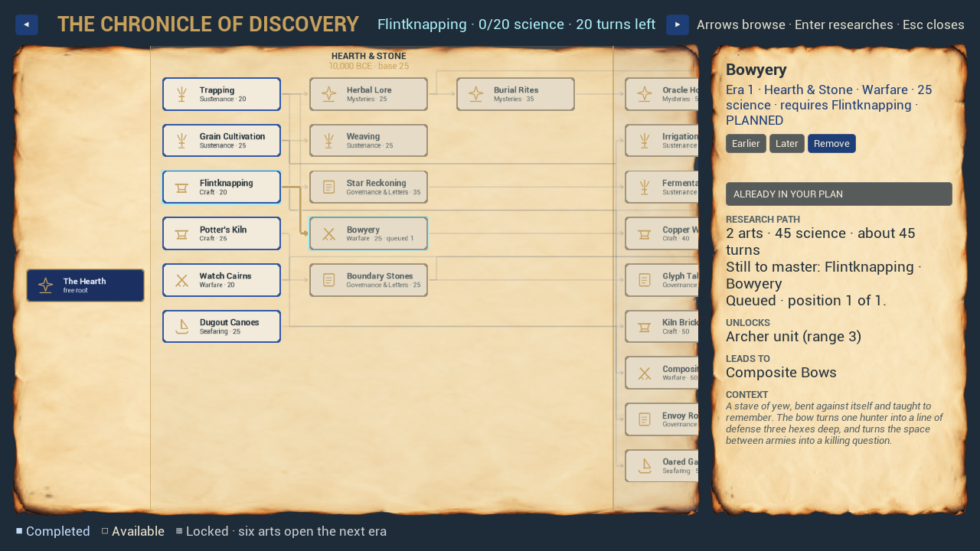Click the "HEARTH & STONE" era heading
Image resolution: width=980 pixels, height=551 pixels.
click(369, 56)
